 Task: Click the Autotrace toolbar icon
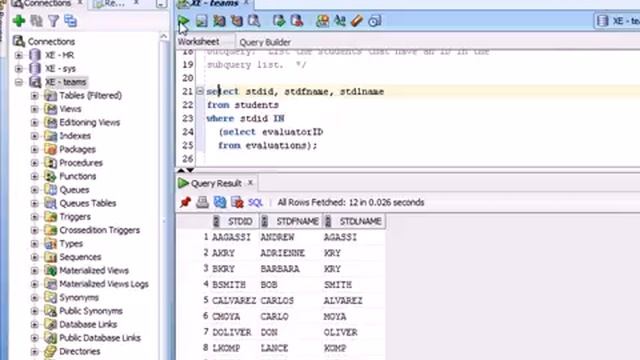pyautogui.click(x=237, y=21)
